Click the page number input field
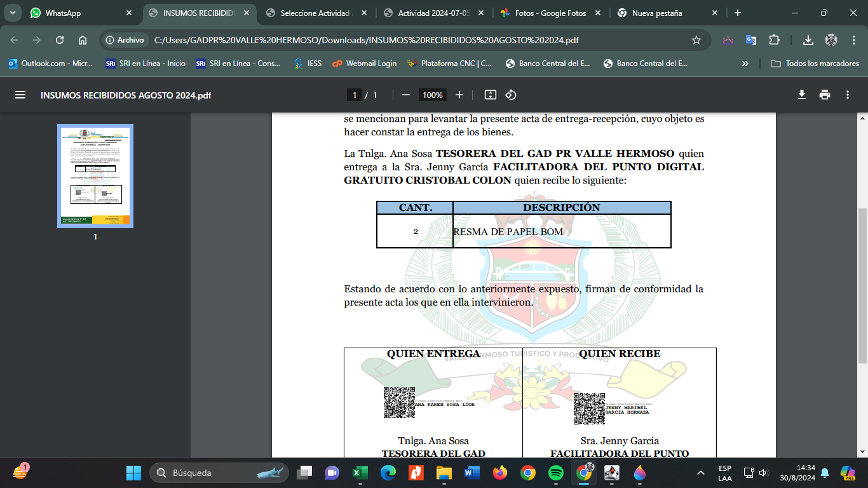The image size is (868, 488). click(x=354, y=95)
